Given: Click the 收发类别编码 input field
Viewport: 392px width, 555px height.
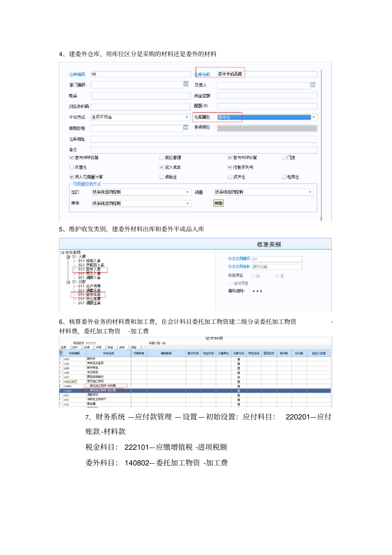Looking at the screenshot, I should tap(277, 259).
